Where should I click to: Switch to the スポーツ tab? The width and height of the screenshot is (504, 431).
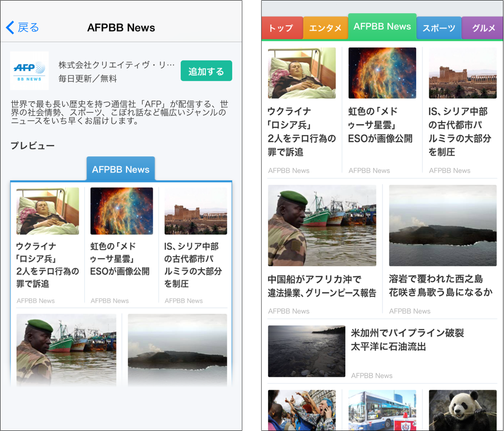pos(439,28)
